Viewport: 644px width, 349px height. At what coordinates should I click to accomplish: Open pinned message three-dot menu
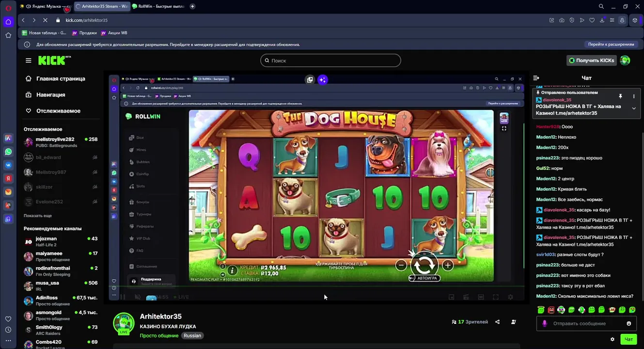[634, 96]
